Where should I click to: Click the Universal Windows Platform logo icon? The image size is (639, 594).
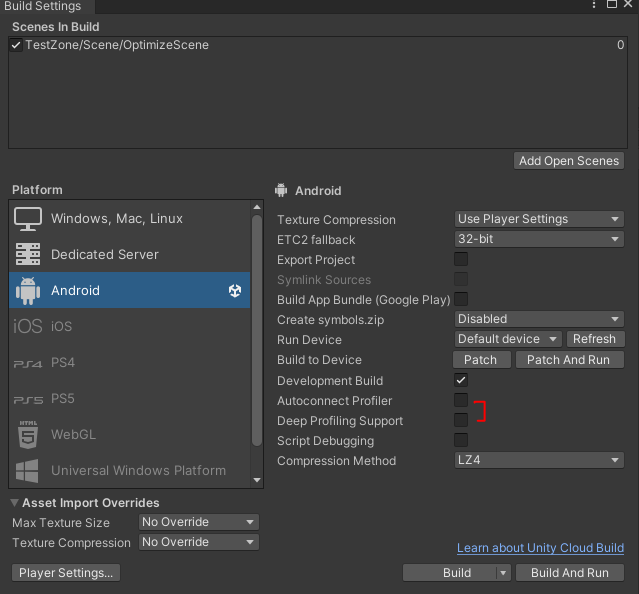(x=27, y=471)
